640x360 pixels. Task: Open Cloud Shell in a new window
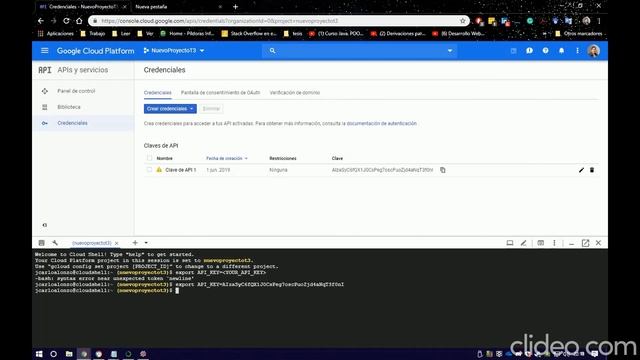coord(585,243)
